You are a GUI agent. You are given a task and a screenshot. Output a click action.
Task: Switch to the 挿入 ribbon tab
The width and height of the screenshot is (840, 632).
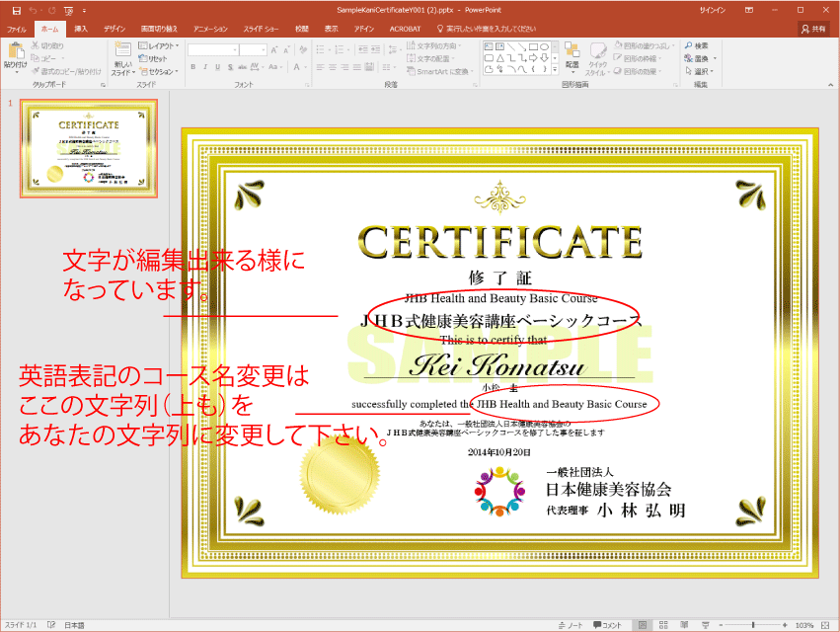point(81,29)
